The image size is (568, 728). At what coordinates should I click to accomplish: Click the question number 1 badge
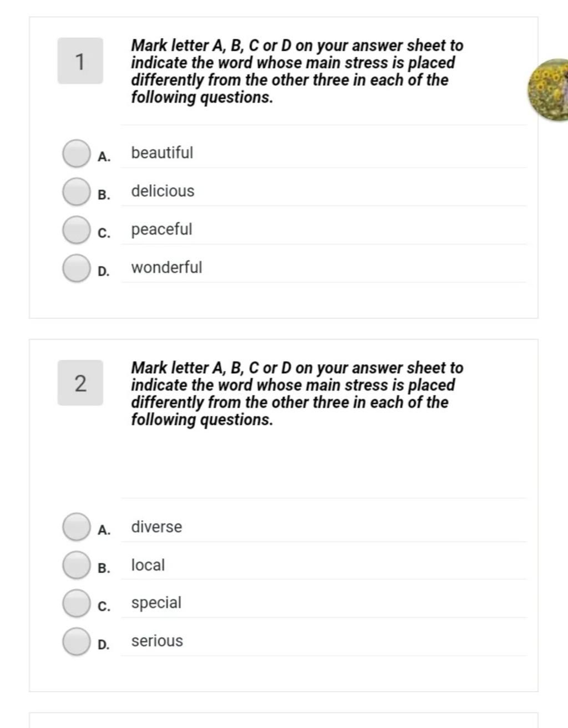pyautogui.click(x=80, y=61)
